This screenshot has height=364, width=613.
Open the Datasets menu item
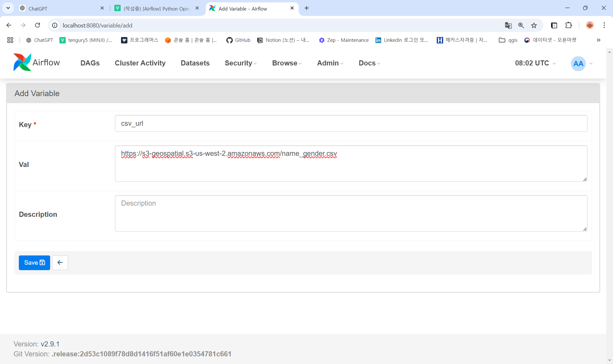tap(195, 63)
